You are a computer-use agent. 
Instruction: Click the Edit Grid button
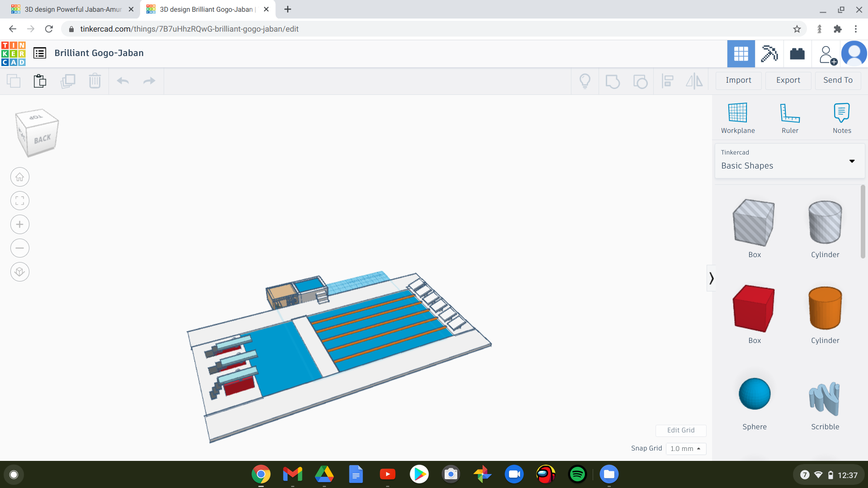point(681,430)
